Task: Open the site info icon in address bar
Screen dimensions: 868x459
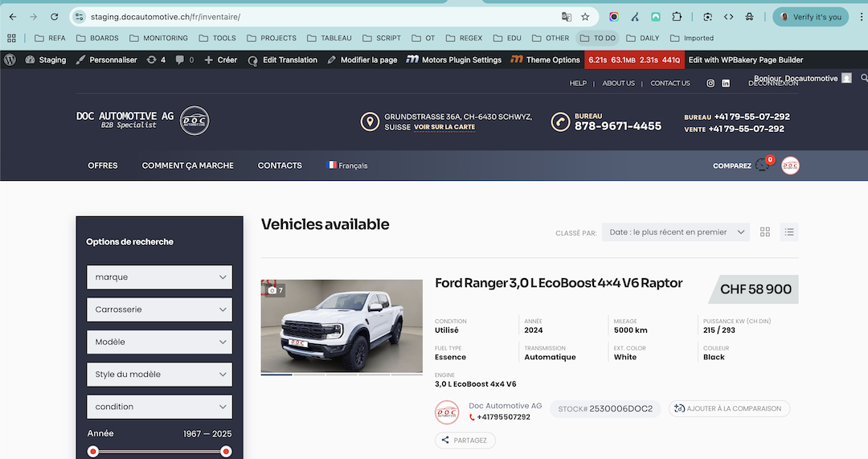Action: click(x=79, y=17)
